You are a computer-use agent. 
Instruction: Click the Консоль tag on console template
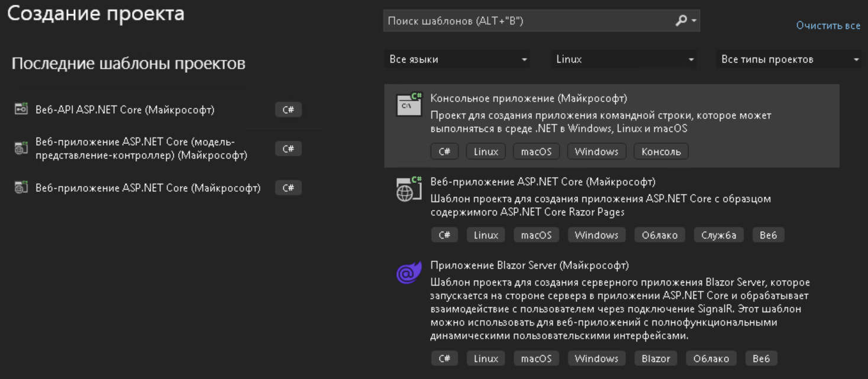(x=661, y=152)
